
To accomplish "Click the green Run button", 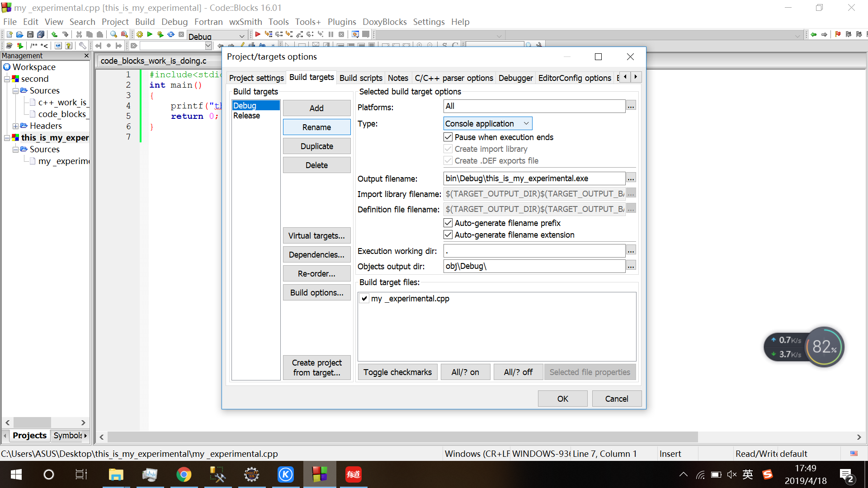I will pyautogui.click(x=150, y=34).
